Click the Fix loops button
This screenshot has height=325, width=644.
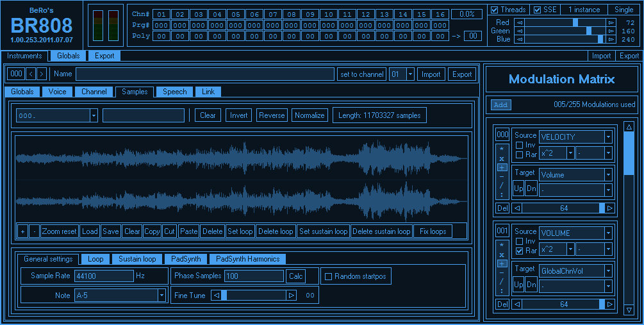[433, 231]
